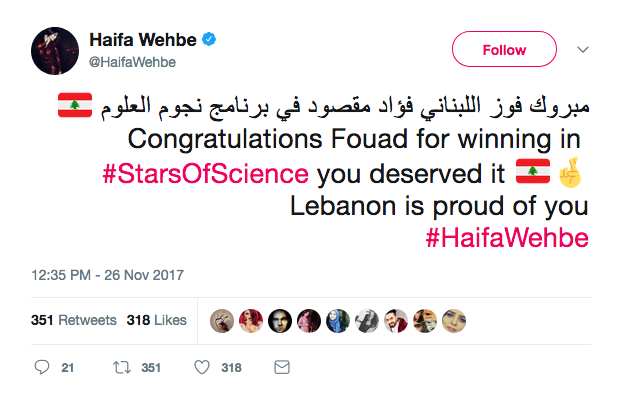The image size is (624, 402).
Task: Click the retweet arrows icon
Action: (x=120, y=368)
